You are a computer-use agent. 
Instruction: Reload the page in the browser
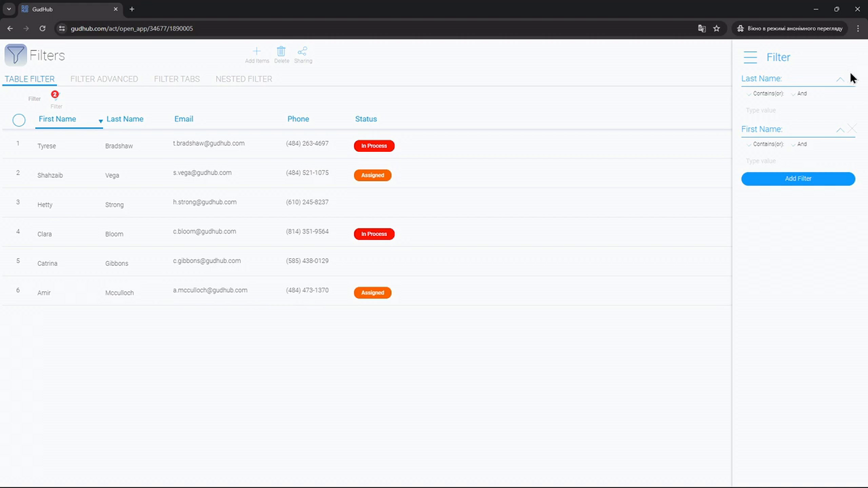click(42, 28)
